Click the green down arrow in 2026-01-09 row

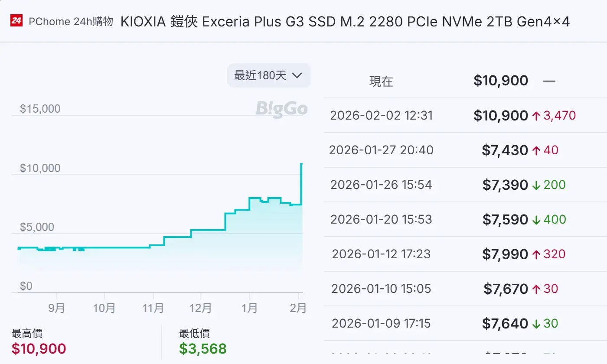coord(536,324)
